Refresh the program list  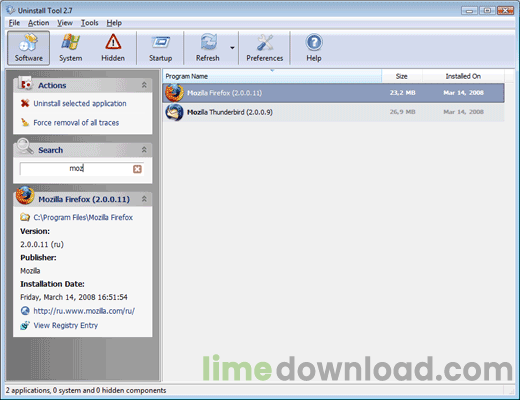pos(208,48)
